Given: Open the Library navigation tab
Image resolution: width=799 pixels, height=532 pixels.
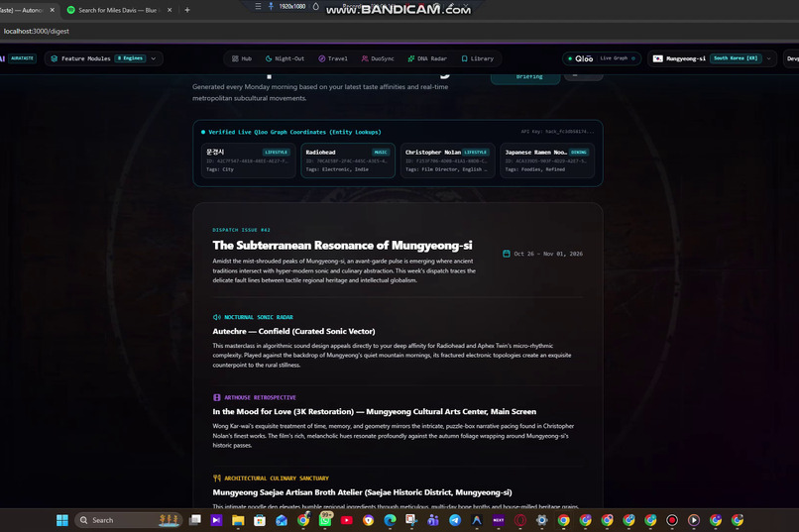Looking at the screenshot, I should pyautogui.click(x=478, y=58).
